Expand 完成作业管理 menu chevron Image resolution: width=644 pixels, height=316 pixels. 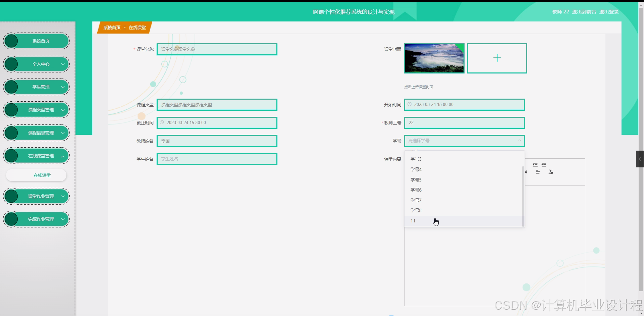coord(63,219)
